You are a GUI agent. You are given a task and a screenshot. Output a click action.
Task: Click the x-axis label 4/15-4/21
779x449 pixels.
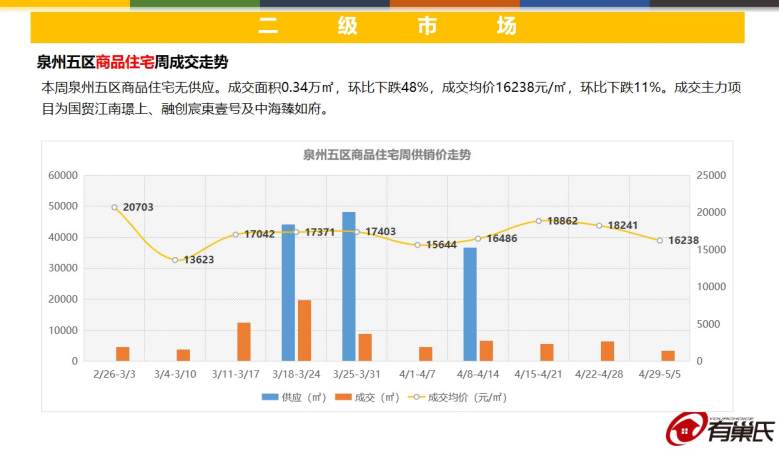(539, 374)
